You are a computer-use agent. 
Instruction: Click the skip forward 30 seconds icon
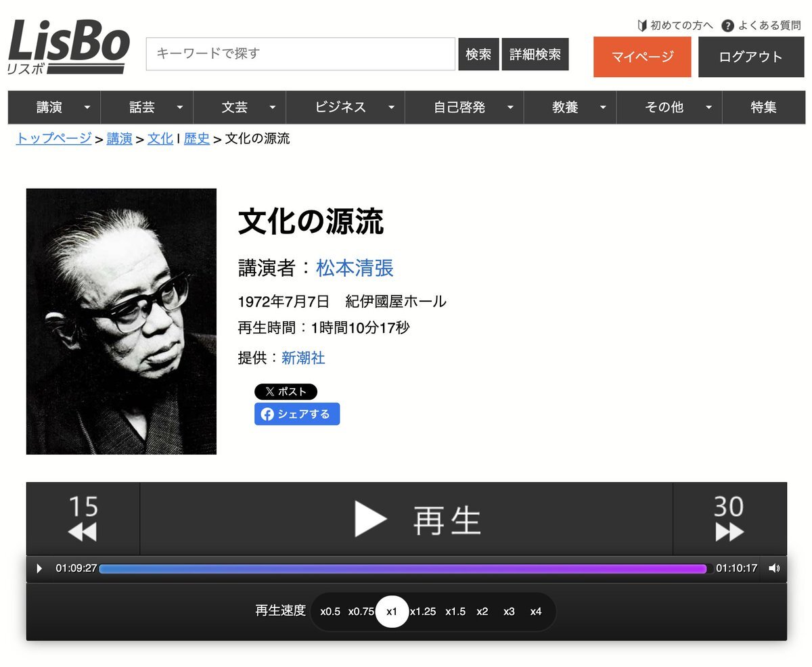[x=729, y=519]
